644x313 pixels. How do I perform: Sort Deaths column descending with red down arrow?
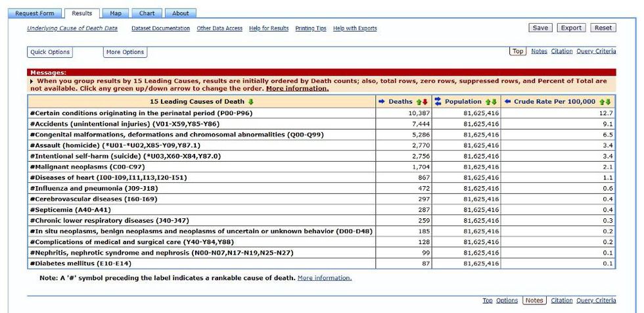(425, 102)
